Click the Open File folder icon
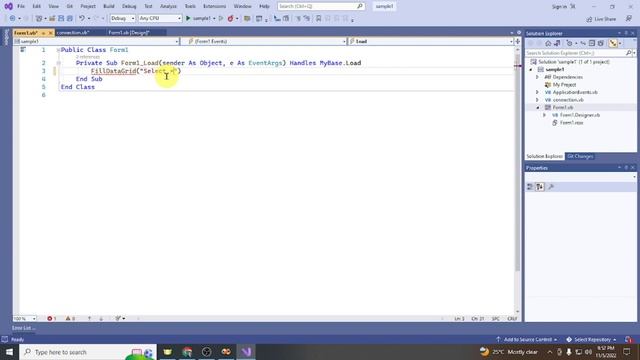This screenshot has width=640, height=360. pos(52,18)
